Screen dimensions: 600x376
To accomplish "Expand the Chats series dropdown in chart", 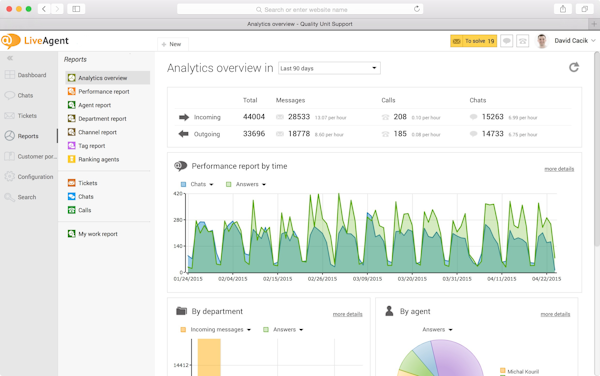I will coord(197,184).
